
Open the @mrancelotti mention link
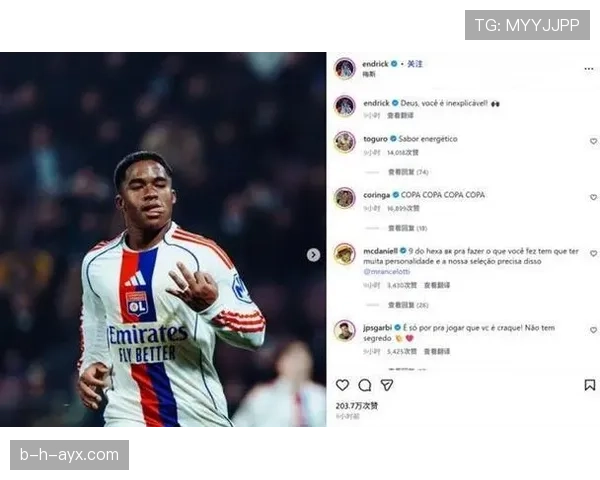[x=386, y=271]
